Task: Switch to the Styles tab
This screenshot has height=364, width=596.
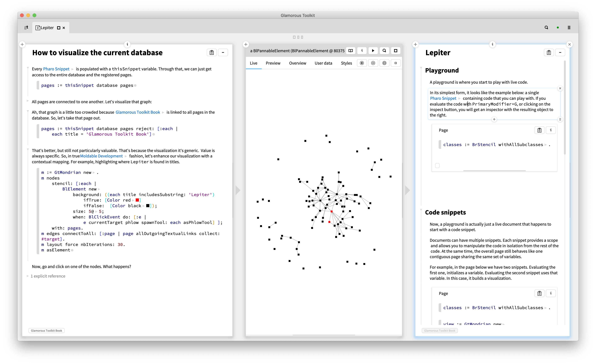Action: (x=346, y=63)
